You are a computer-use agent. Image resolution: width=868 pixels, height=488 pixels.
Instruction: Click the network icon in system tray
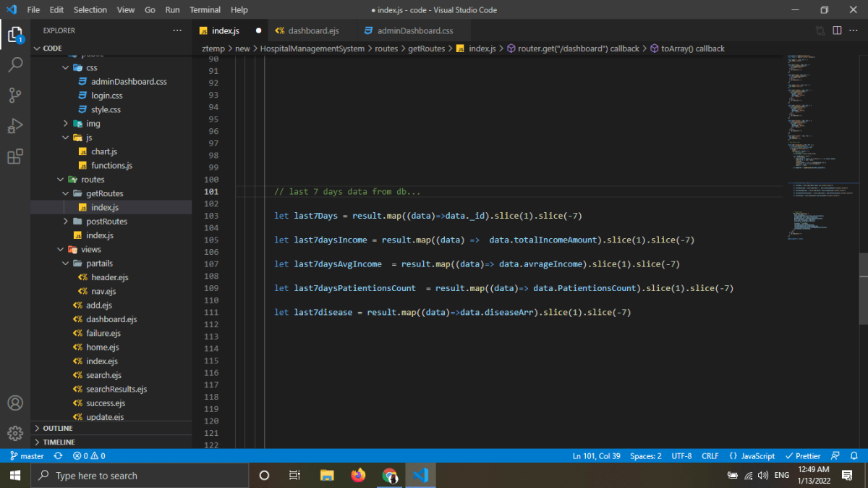[x=749, y=476]
